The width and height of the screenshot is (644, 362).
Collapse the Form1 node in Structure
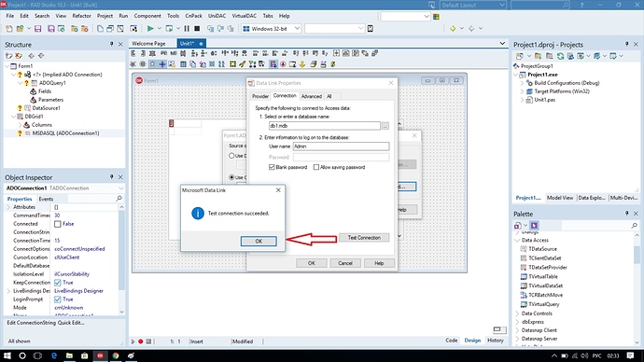(7, 66)
